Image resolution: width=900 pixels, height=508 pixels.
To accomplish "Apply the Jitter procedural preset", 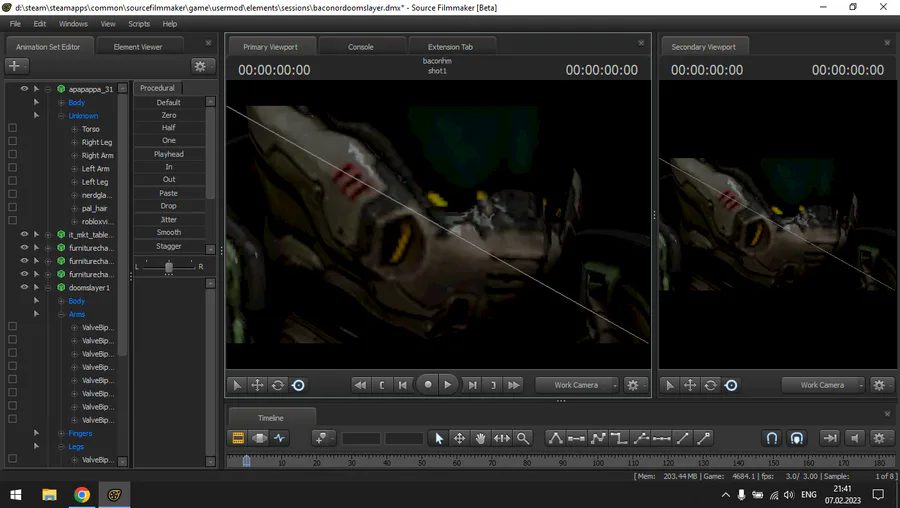I will coord(169,219).
